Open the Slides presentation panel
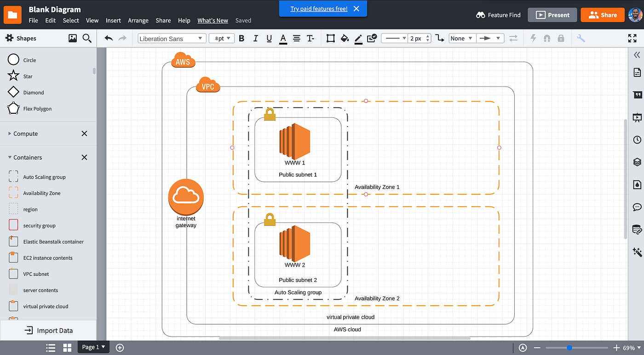This screenshot has height=355, width=644. [636, 117]
